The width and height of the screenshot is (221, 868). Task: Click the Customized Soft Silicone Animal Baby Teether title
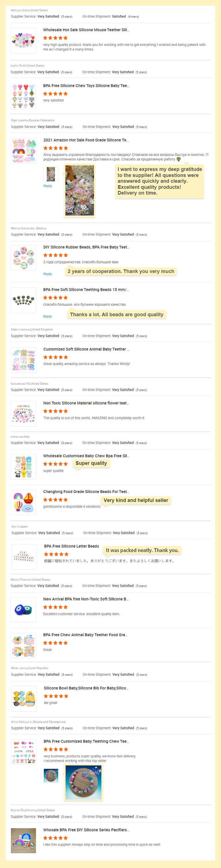pos(86,350)
